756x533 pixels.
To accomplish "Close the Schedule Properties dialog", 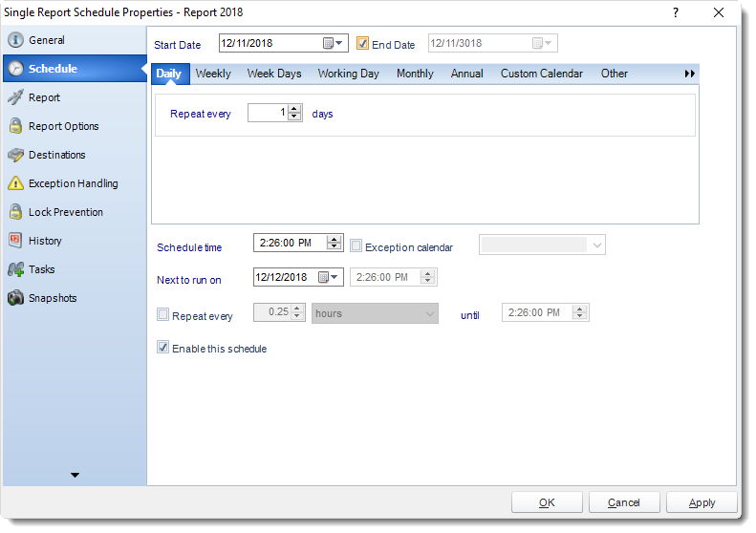I will [719, 12].
